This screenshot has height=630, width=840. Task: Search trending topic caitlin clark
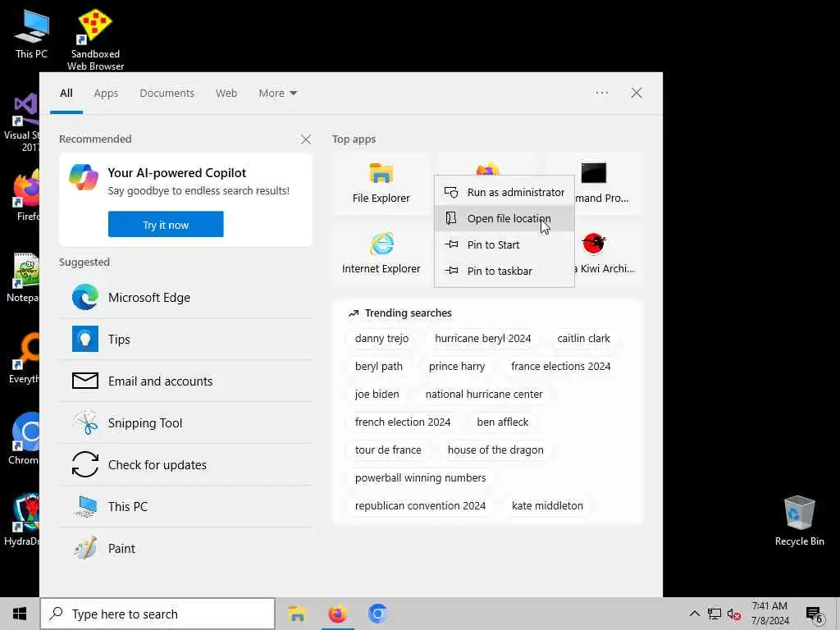pyautogui.click(x=583, y=339)
